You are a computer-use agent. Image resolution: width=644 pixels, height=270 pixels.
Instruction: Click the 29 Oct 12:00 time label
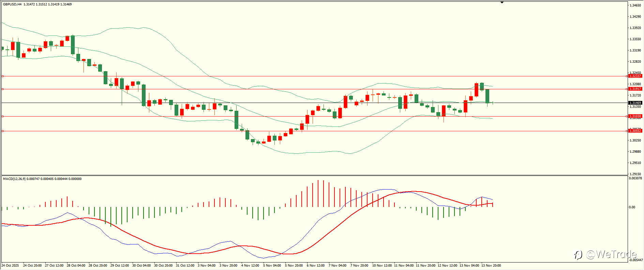120,266
